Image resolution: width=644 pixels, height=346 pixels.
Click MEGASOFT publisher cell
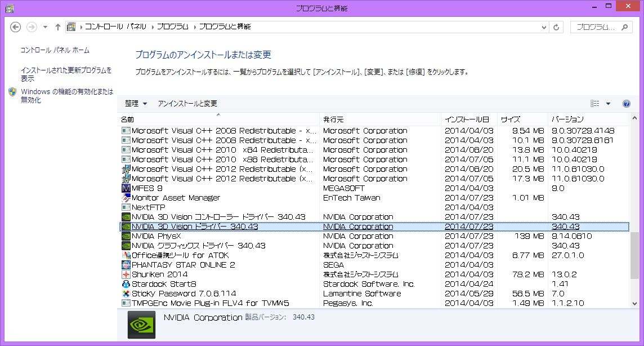point(344,188)
